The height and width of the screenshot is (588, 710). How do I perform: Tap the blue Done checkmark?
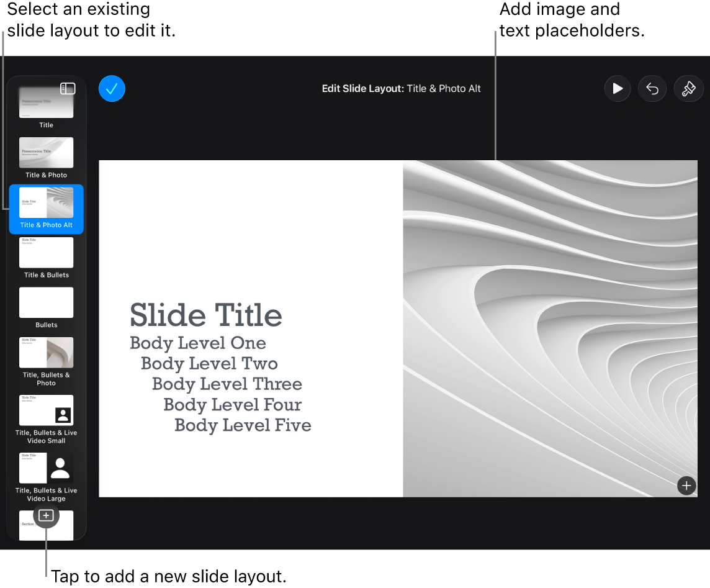coord(112,88)
